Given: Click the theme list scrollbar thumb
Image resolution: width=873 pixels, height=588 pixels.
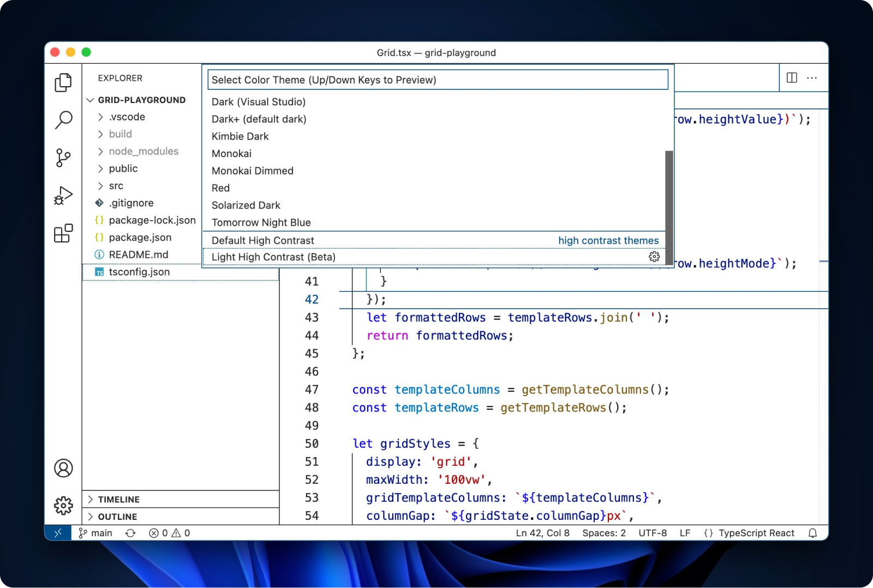Looking at the screenshot, I should click(669, 209).
